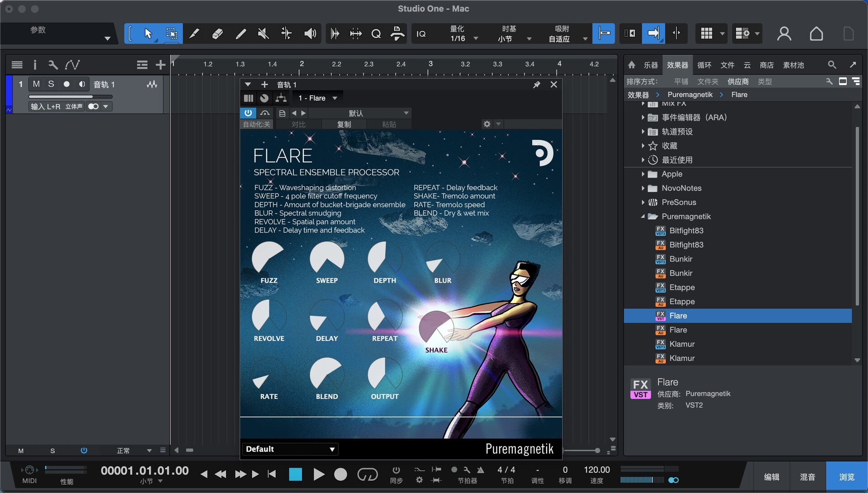Open the user account icon
The width and height of the screenshot is (868, 493).
784,33
